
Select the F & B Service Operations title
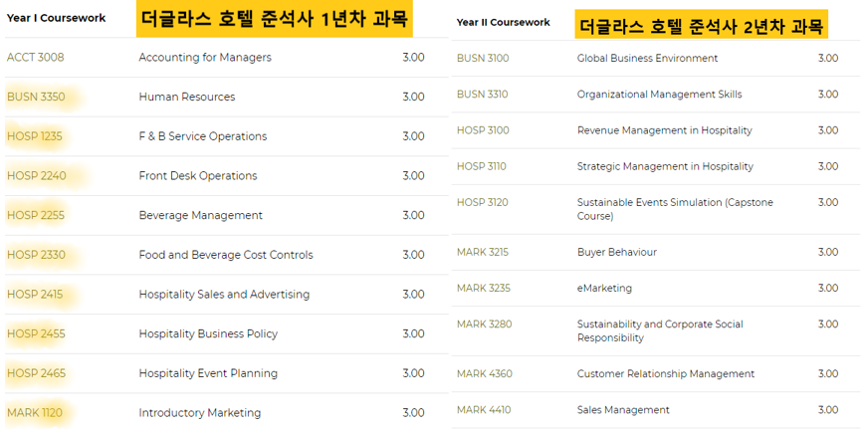click(x=203, y=136)
